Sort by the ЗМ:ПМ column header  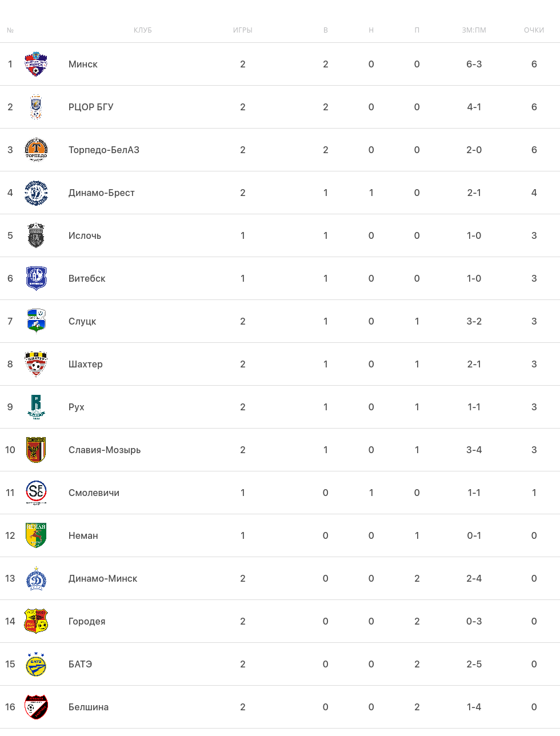click(x=474, y=30)
